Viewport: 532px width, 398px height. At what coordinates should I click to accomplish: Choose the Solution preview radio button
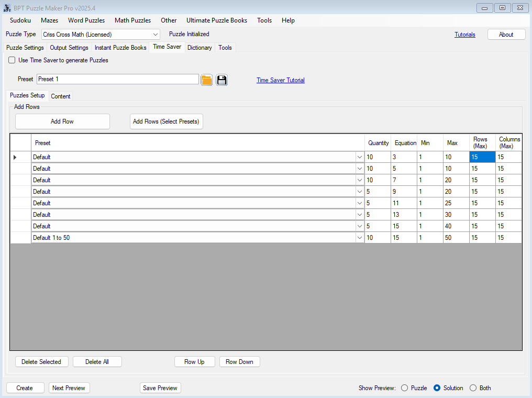pos(437,388)
